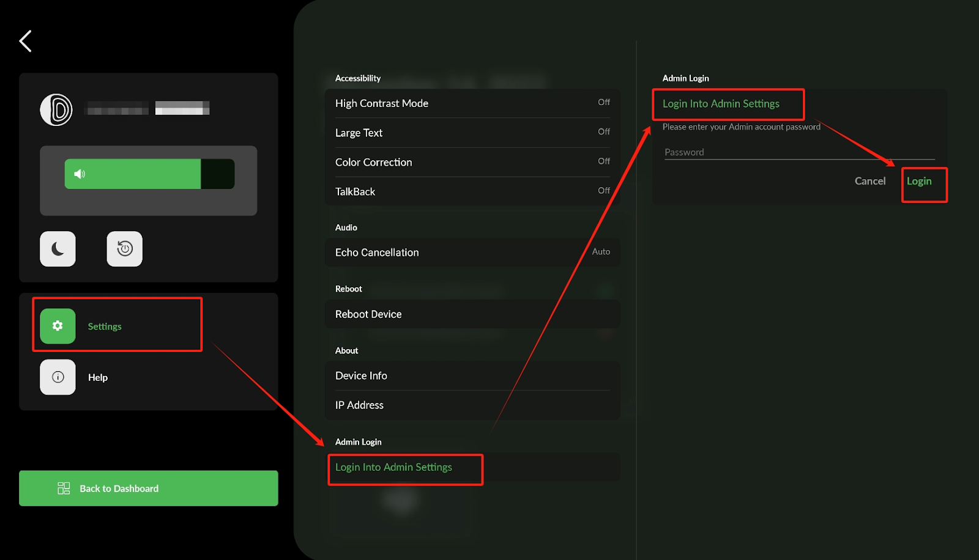This screenshot has width=979, height=560.
Task: Toggle the Large Text option
Action: tap(472, 133)
